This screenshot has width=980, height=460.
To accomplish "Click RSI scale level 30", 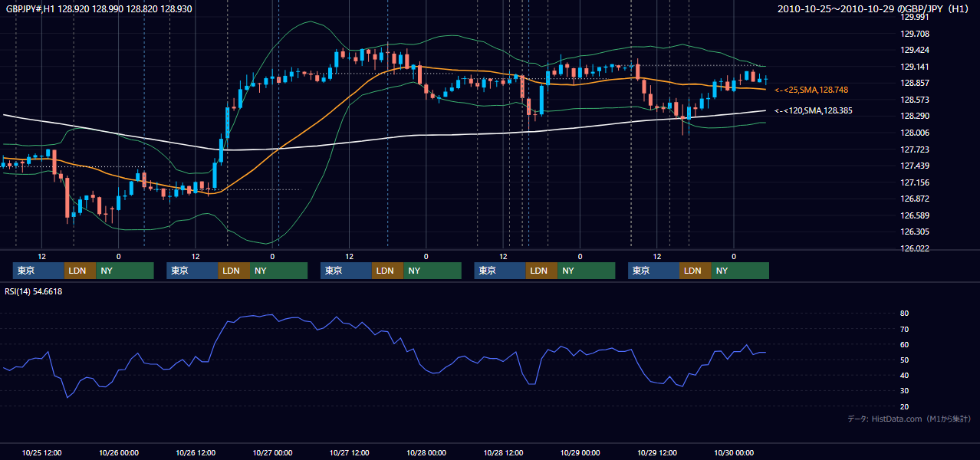I will (905, 390).
